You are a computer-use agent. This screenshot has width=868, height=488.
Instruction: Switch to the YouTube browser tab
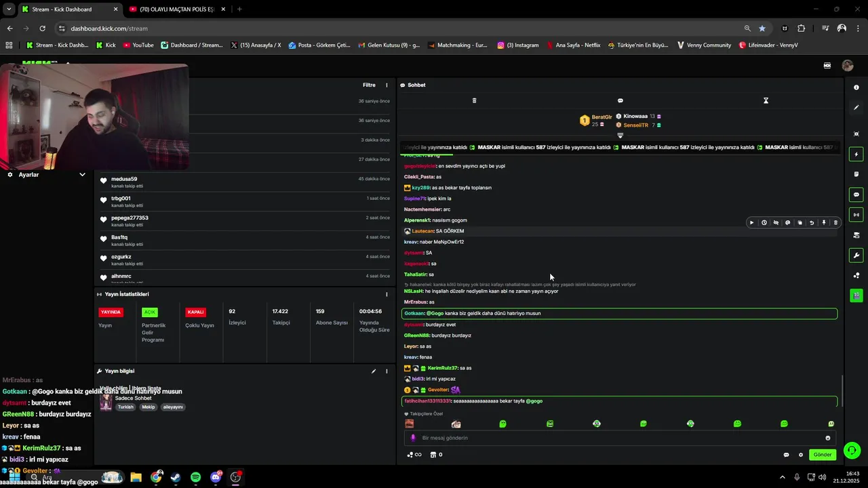tap(178, 9)
